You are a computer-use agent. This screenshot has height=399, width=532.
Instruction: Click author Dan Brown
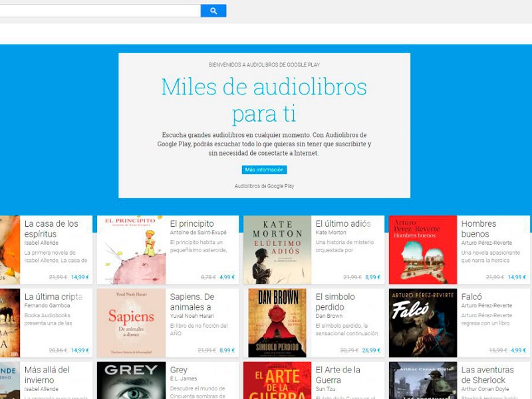pyautogui.click(x=329, y=315)
